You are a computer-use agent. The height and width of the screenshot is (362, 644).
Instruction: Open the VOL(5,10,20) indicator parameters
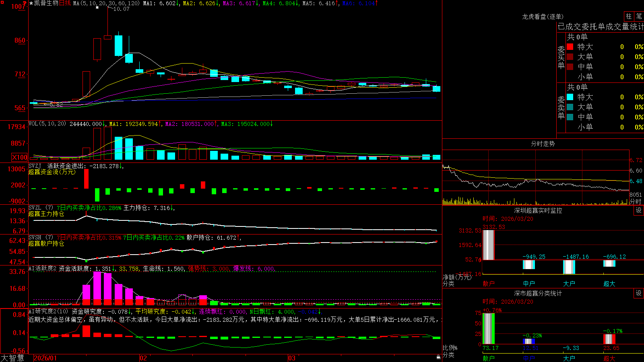coord(47,123)
